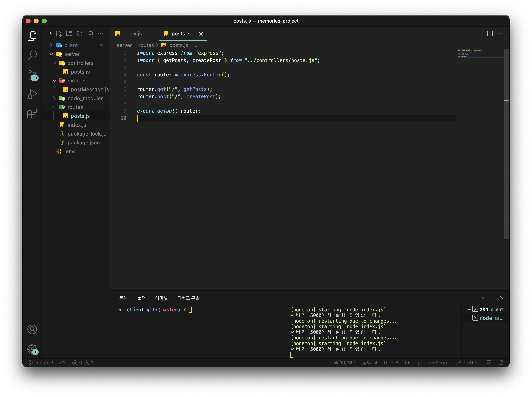Open Accounts menu in activity bar

click(32, 329)
